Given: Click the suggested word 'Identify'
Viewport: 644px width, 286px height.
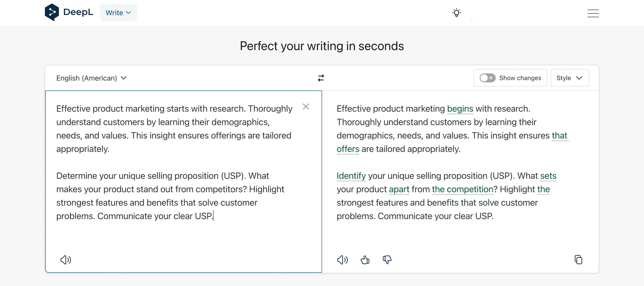Looking at the screenshot, I should 351,176.
